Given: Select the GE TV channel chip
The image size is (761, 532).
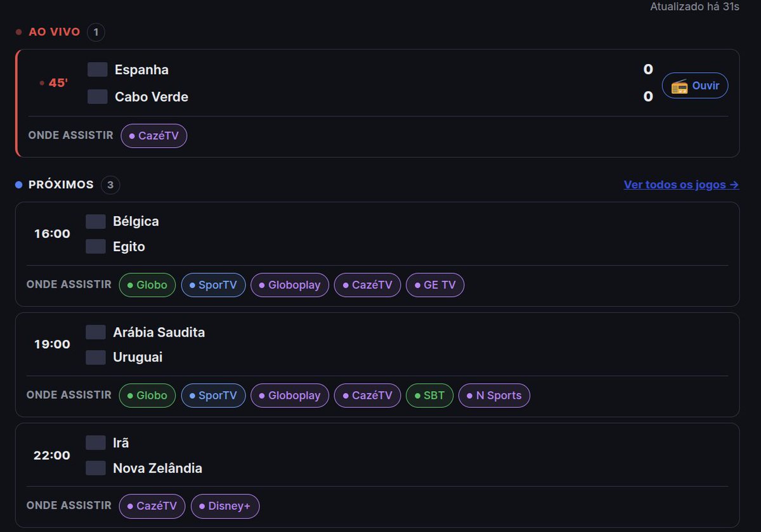Looking at the screenshot, I should pos(435,285).
